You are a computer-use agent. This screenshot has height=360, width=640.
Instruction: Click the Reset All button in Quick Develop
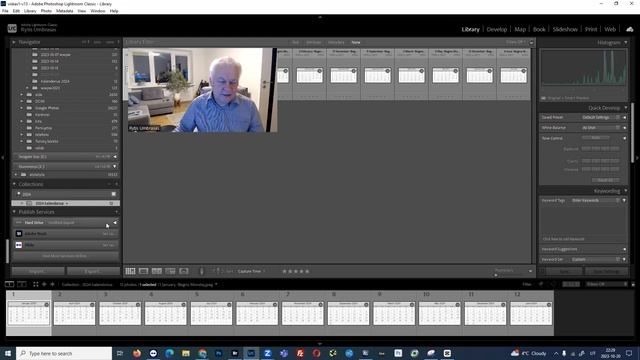point(605,180)
